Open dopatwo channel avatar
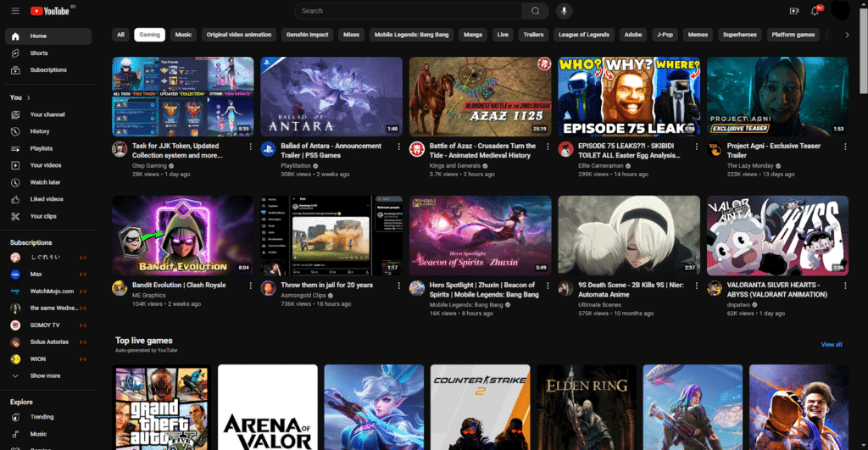 (x=715, y=288)
